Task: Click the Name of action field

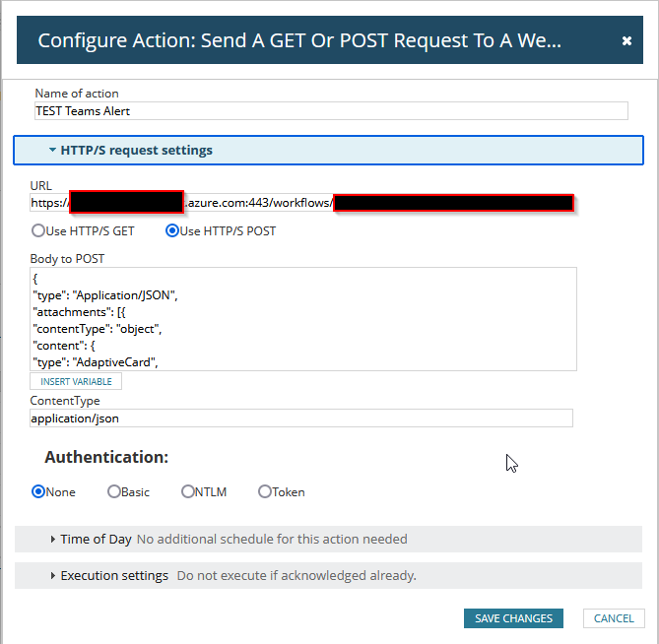Action: (x=331, y=111)
